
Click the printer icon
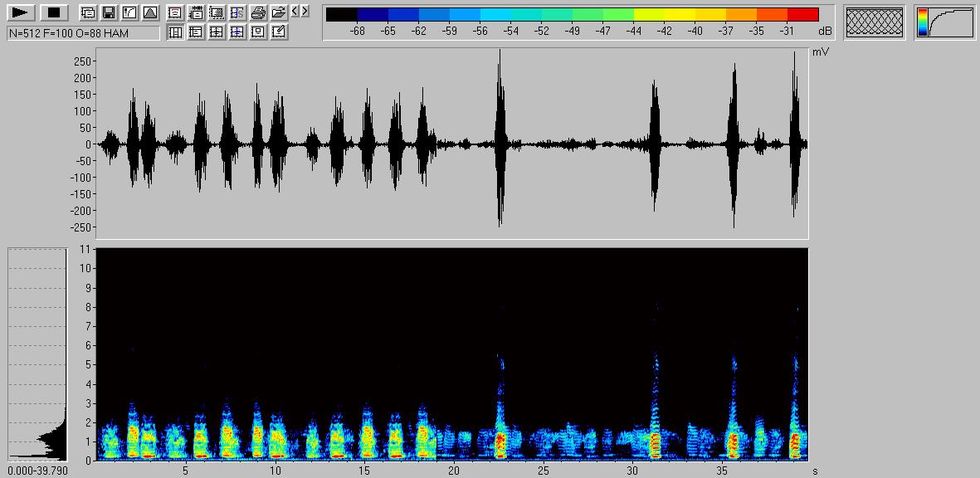258,12
